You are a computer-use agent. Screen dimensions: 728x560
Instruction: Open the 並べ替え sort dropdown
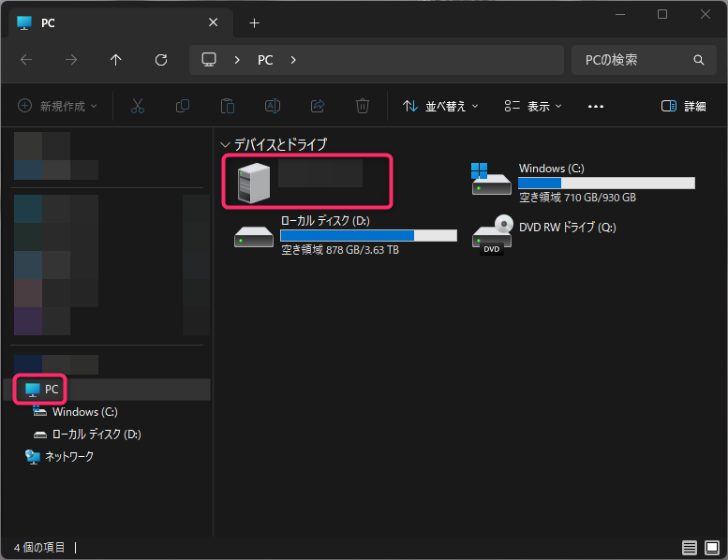pyautogui.click(x=440, y=106)
